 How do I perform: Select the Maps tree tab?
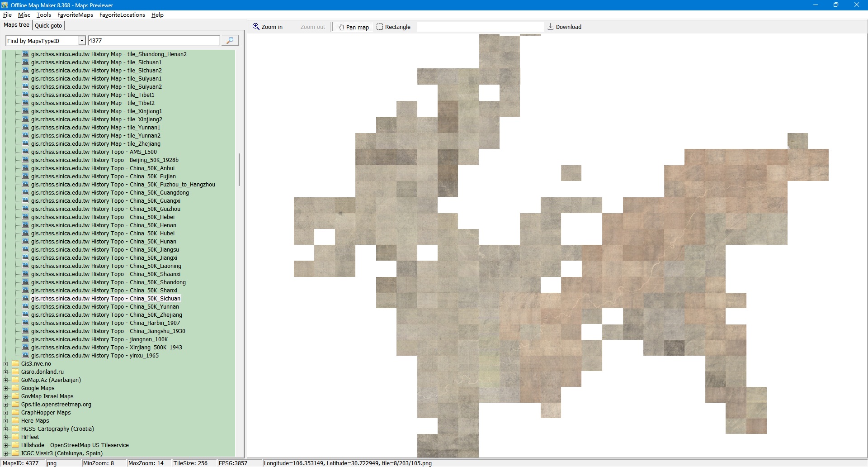(x=16, y=25)
